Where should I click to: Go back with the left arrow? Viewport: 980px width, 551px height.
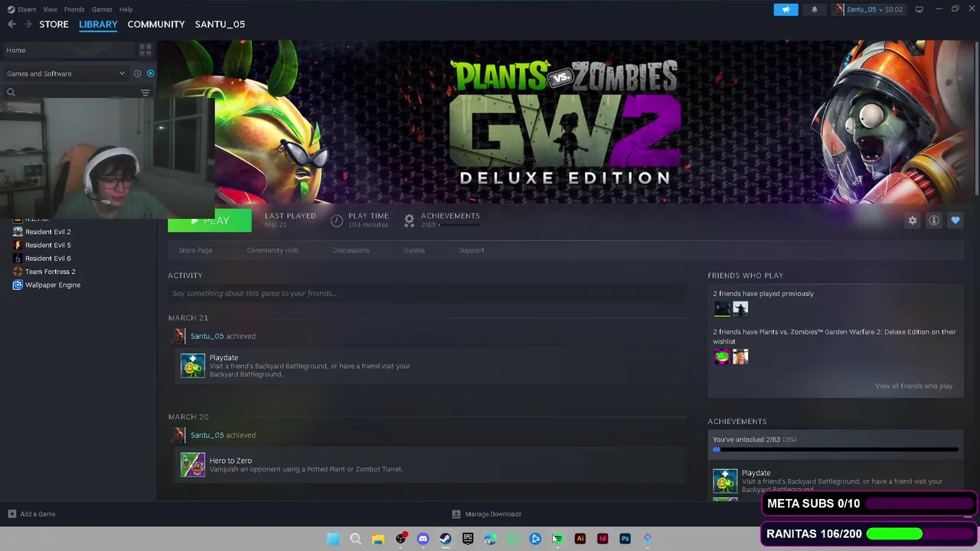[11, 24]
